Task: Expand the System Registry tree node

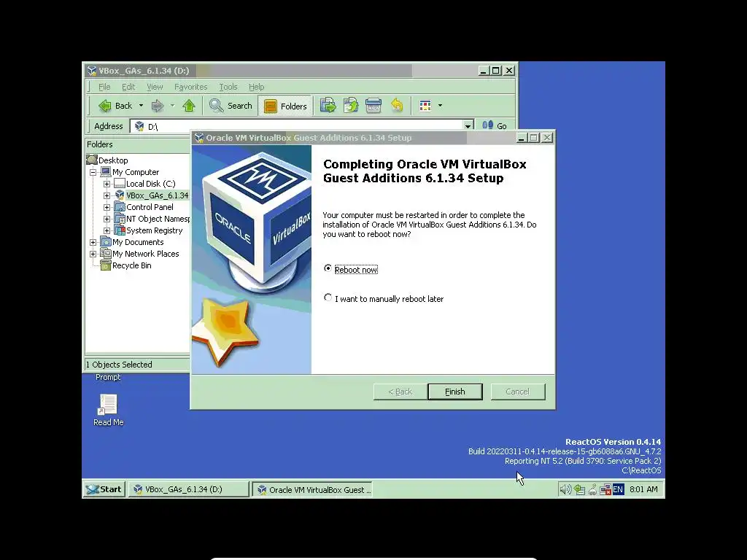Action: pos(107,230)
